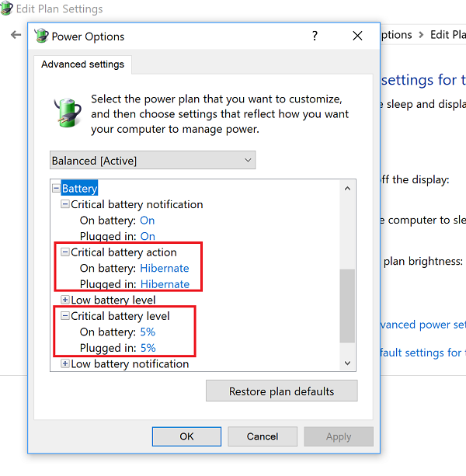Click the back arrow in Edit Plan Settings
Image resolution: width=466 pixels, height=476 pixels.
pos(16,35)
